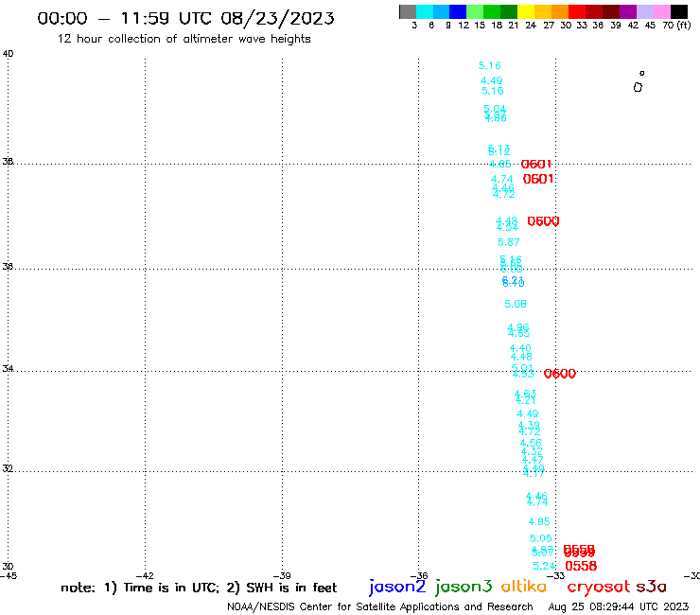Screen dimensions: 700x615
Task: Click the NOAA/NESDIS Center credit line
Action: coord(380,606)
